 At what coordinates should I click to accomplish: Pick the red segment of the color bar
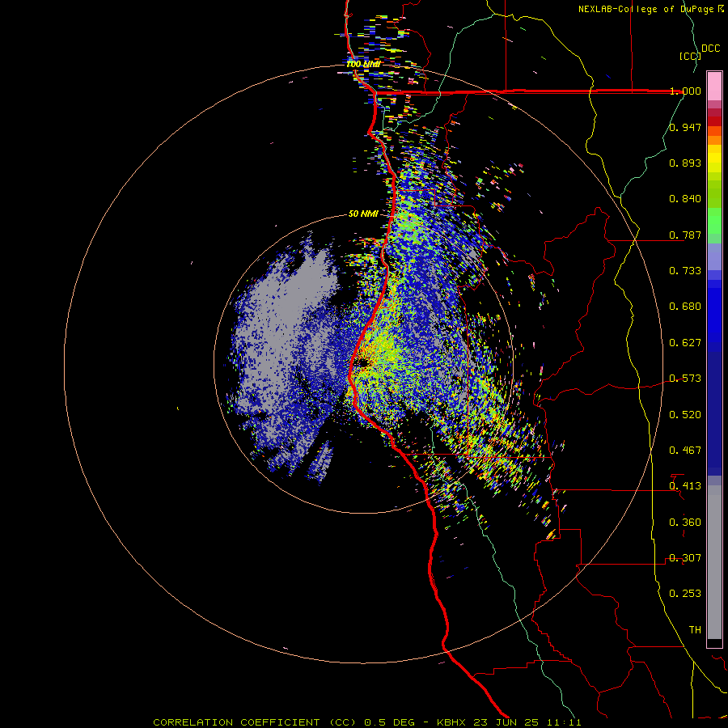(714, 121)
